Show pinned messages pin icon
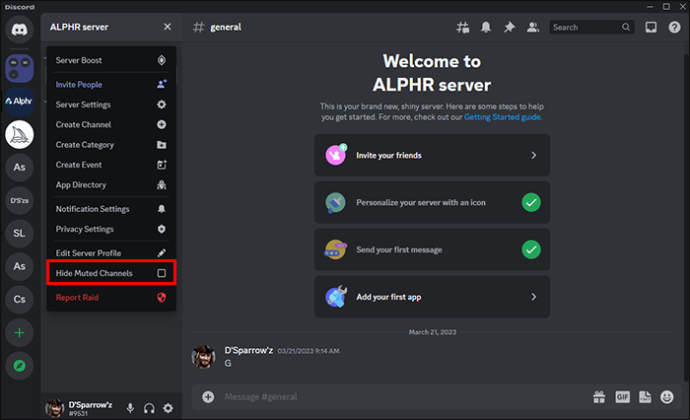The height and width of the screenshot is (420, 690). 509,27
